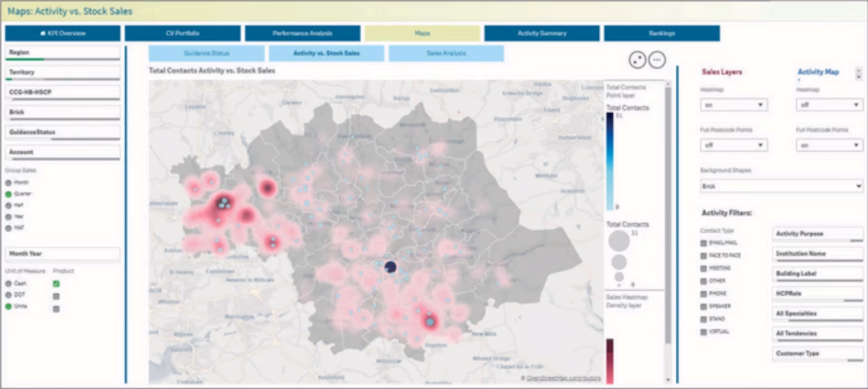Open the Activity Map Heatmap dropdown
Screen dimensions: 868x389
point(830,105)
